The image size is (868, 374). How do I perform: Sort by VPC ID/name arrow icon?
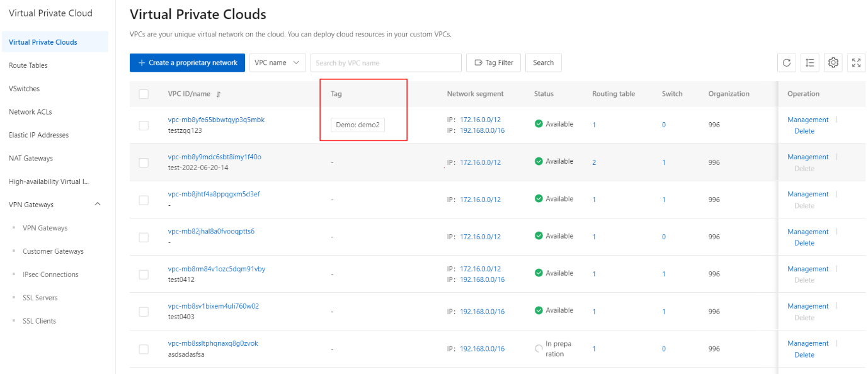(x=219, y=94)
